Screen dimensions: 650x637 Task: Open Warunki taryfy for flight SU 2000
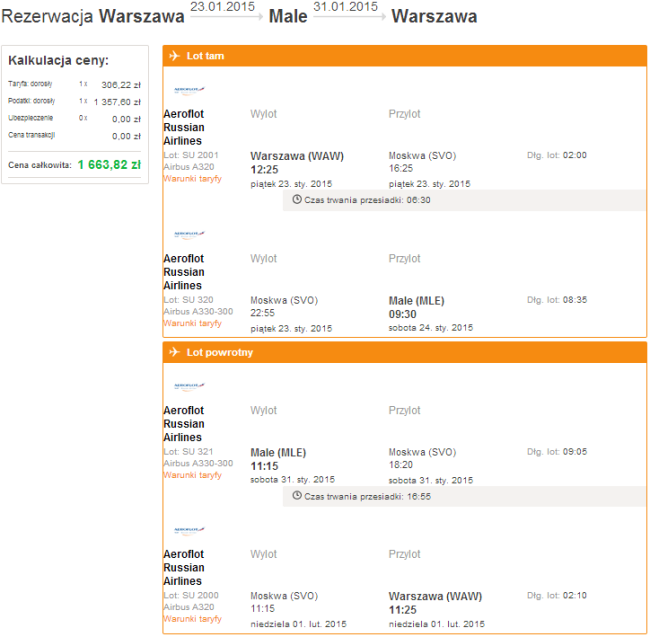[192, 619]
